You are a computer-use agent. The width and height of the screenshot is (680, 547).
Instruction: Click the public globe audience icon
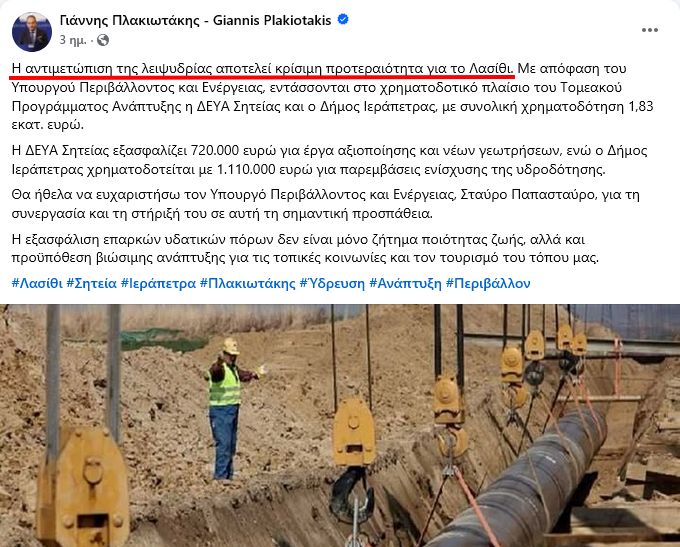[x=103, y=40]
